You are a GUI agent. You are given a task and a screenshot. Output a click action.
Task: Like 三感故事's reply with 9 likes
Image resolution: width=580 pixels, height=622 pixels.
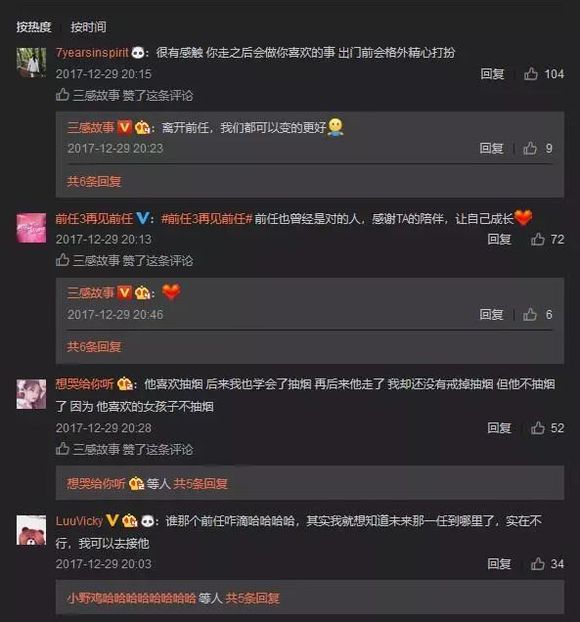pyautogui.click(x=530, y=148)
